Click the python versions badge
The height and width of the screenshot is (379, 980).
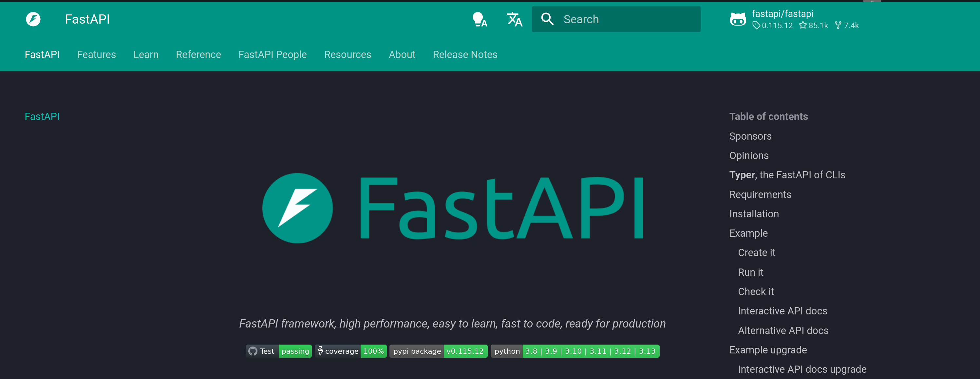point(575,351)
